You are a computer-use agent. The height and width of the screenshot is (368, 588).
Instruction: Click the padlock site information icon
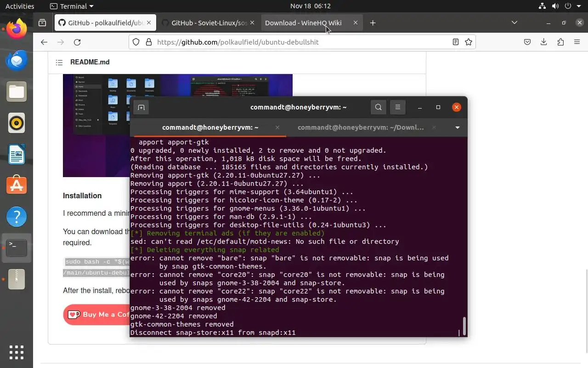point(148,42)
